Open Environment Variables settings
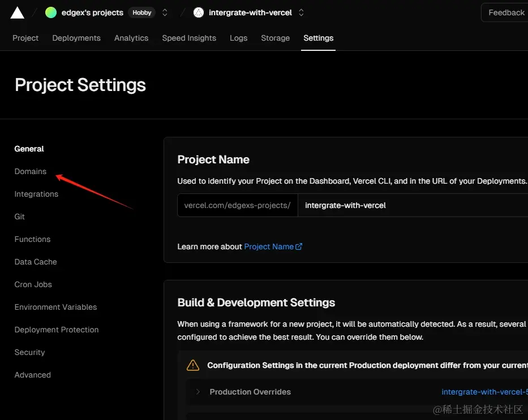The image size is (528, 420). click(x=55, y=307)
